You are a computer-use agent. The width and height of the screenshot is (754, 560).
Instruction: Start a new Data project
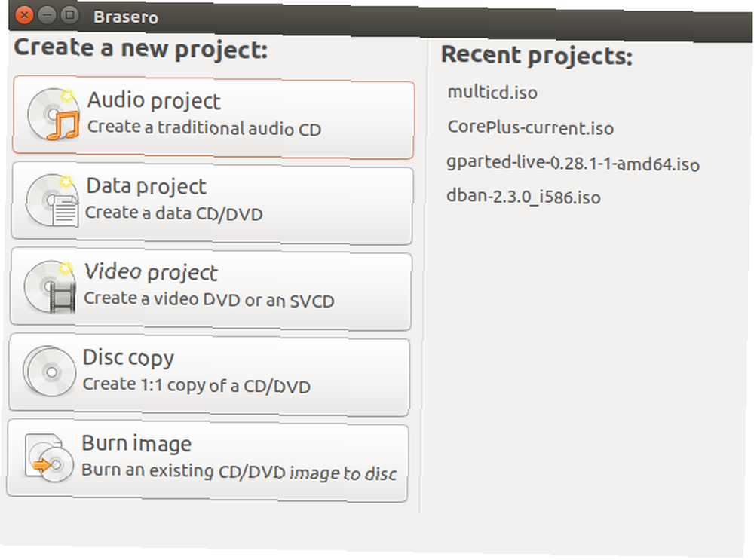(x=212, y=203)
